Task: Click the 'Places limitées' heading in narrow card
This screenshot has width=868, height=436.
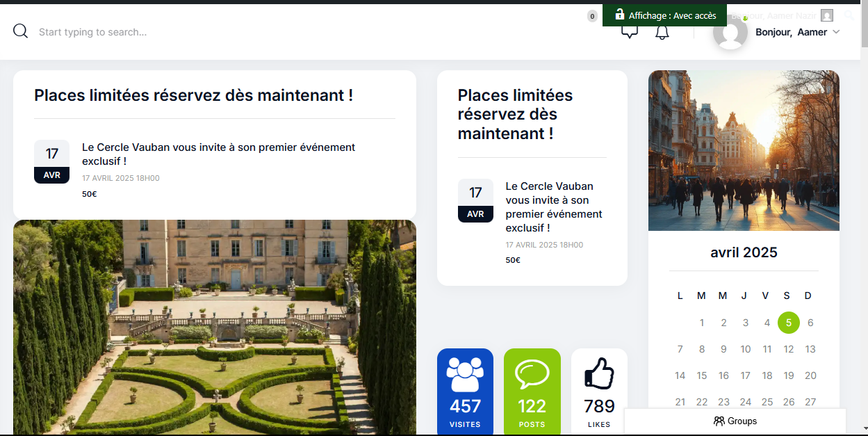Action: coord(516,114)
